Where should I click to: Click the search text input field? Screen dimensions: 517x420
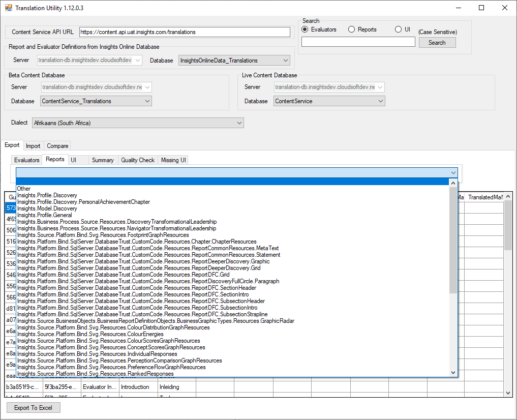point(358,42)
